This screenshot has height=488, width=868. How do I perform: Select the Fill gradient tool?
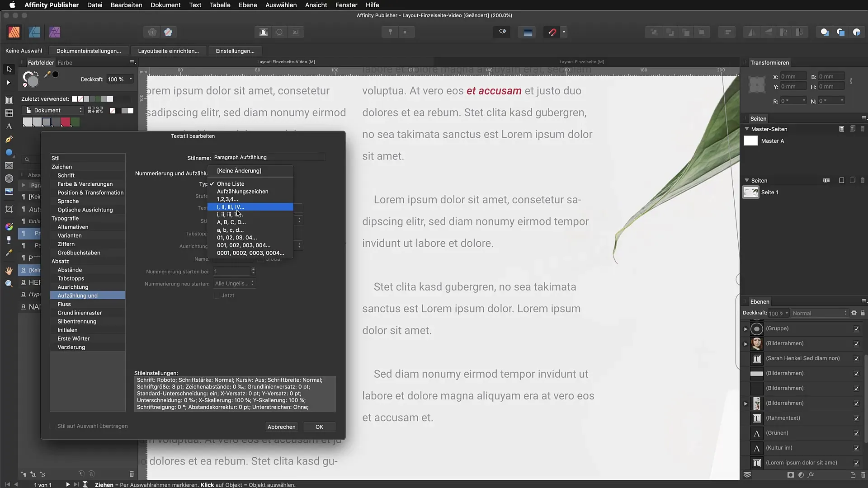tap(9, 226)
